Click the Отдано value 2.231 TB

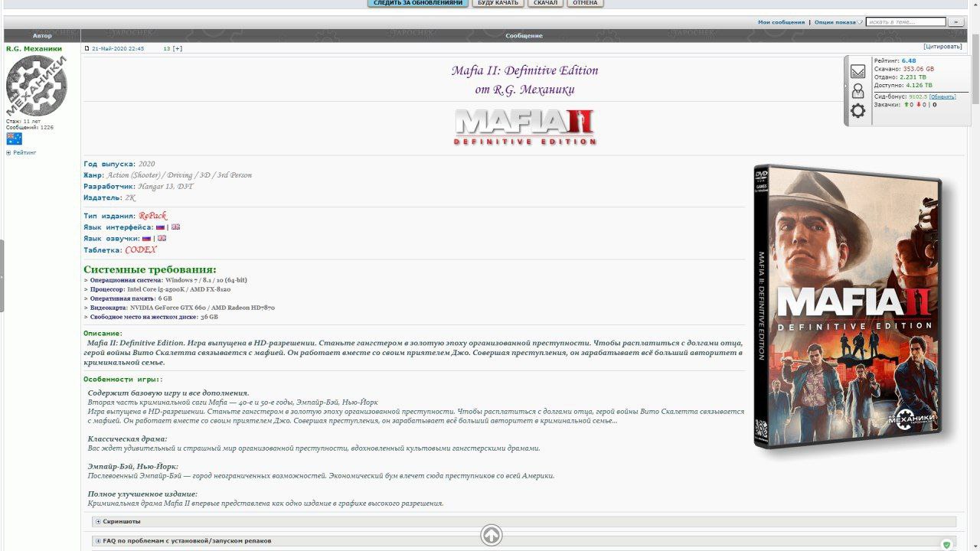[913, 77]
